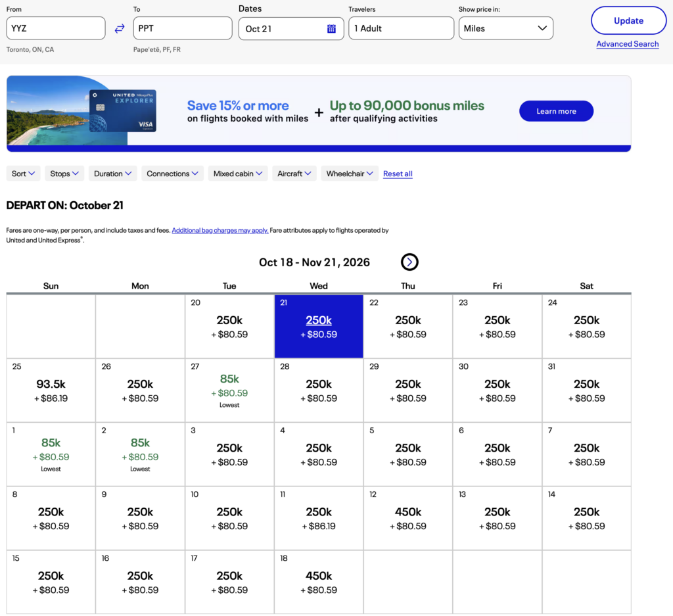This screenshot has height=616, width=673.
Task: Choose October 24 Saturday 250k fare
Action: (x=587, y=326)
